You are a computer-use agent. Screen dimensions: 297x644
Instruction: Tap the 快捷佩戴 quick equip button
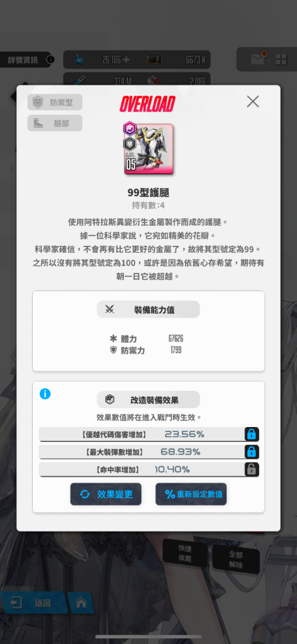pos(185,553)
